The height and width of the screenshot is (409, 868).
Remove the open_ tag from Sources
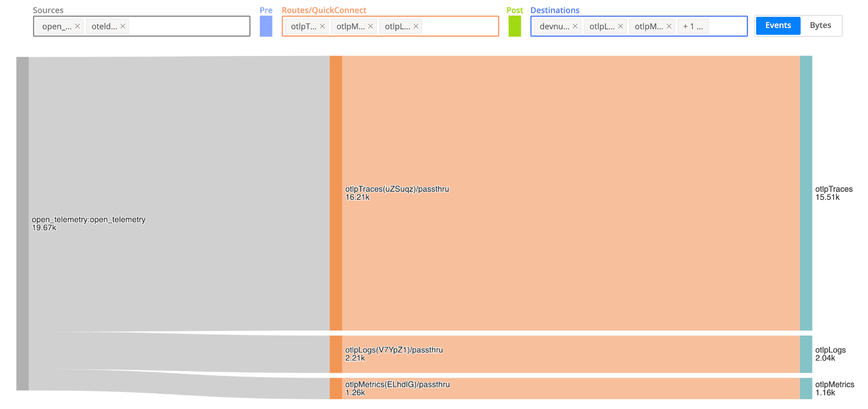click(77, 26)
